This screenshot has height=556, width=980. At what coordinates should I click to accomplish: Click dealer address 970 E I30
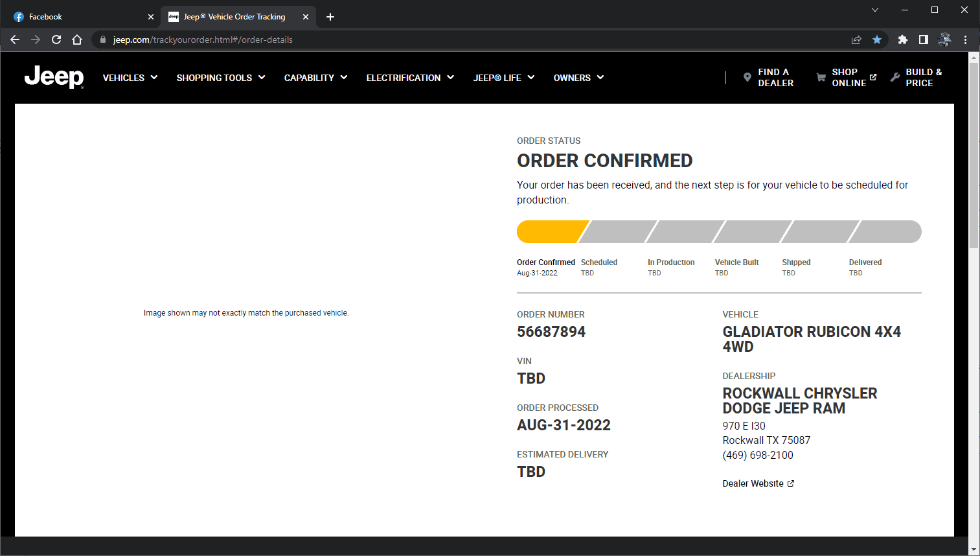pyautogui.click(x=744, y=426)
